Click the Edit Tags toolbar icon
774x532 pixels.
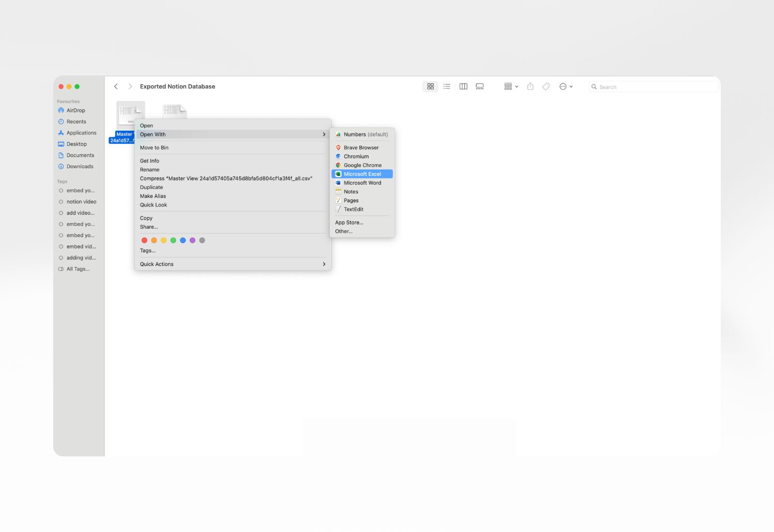[546, 87]
